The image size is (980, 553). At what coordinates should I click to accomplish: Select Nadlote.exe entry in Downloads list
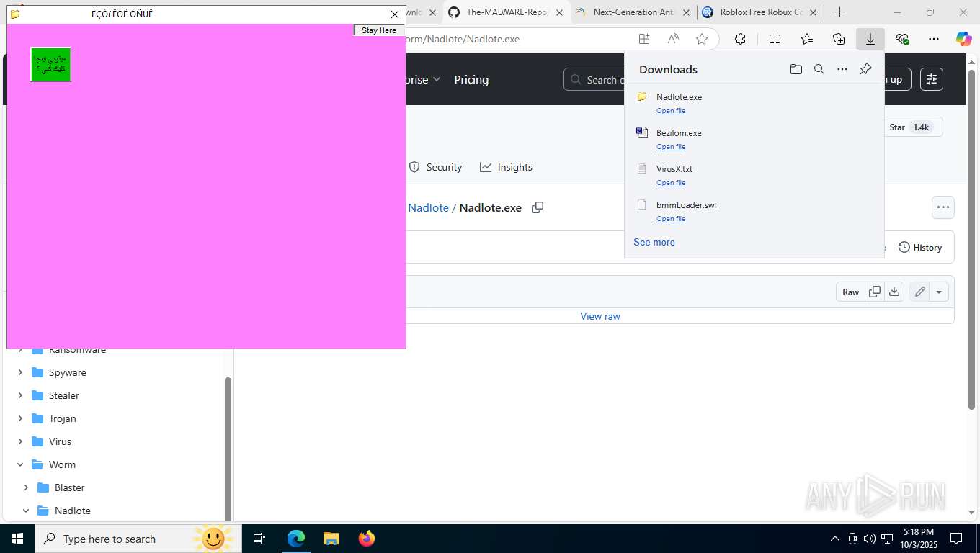coord(754,103)
